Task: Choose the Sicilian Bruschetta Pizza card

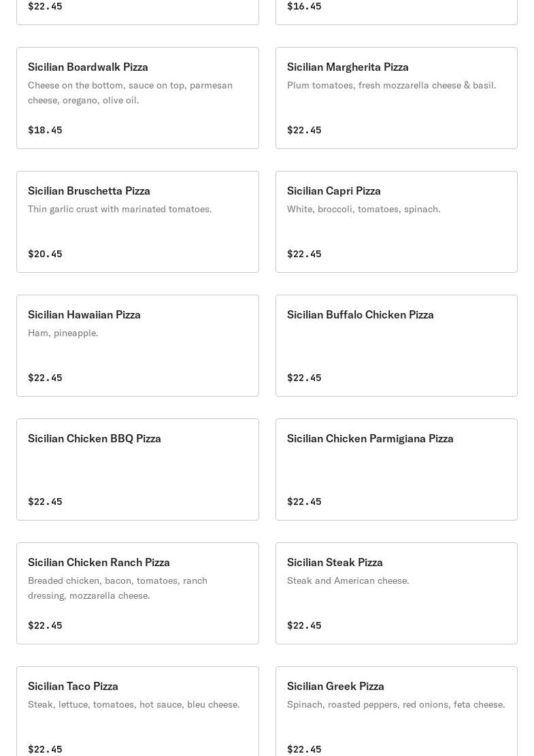Action: point(137,222)
